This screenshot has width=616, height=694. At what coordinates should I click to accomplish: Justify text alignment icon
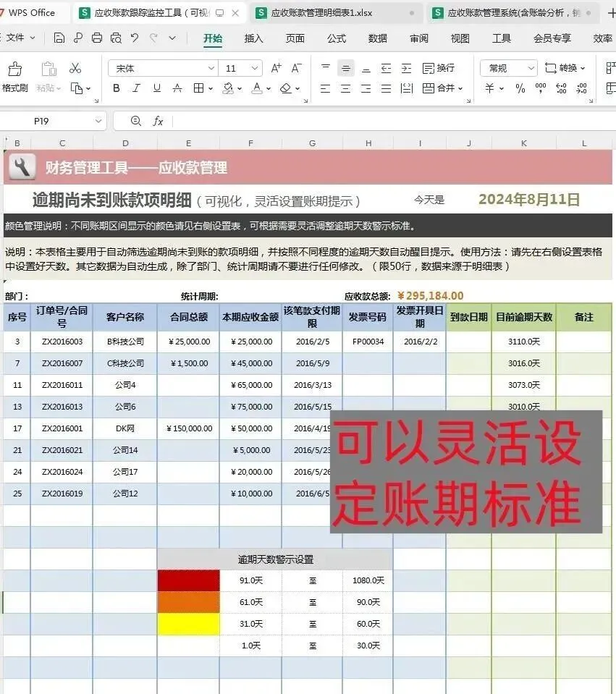click(x=386, y=88)
